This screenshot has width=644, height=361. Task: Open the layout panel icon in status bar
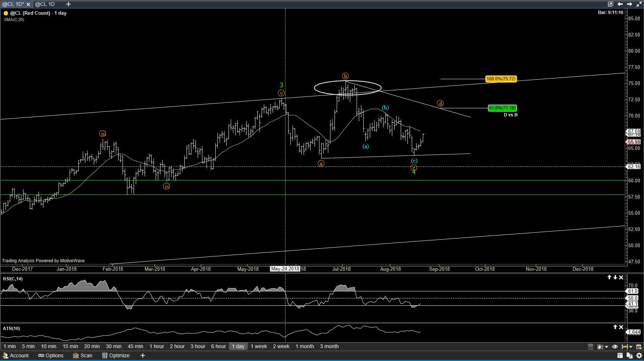point(620,355)
